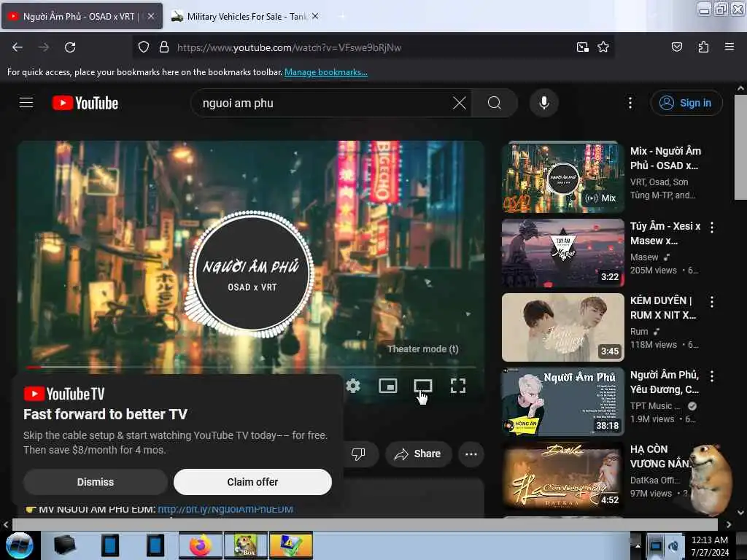Open more actions ellipsis below video
Image resolution: width=747 pixels, height=560 pixels.
[471, 454]
